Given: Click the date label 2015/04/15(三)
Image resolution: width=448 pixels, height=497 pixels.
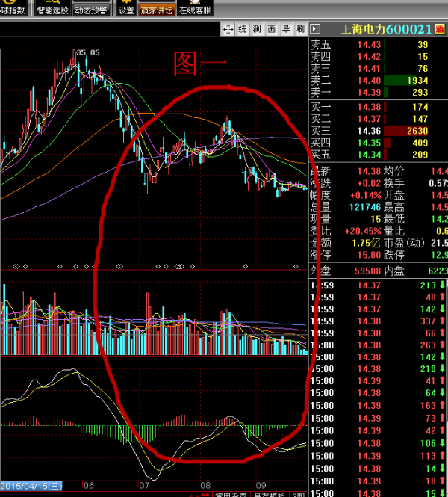Looking at the screenshot, I should (x=31, y=486).
